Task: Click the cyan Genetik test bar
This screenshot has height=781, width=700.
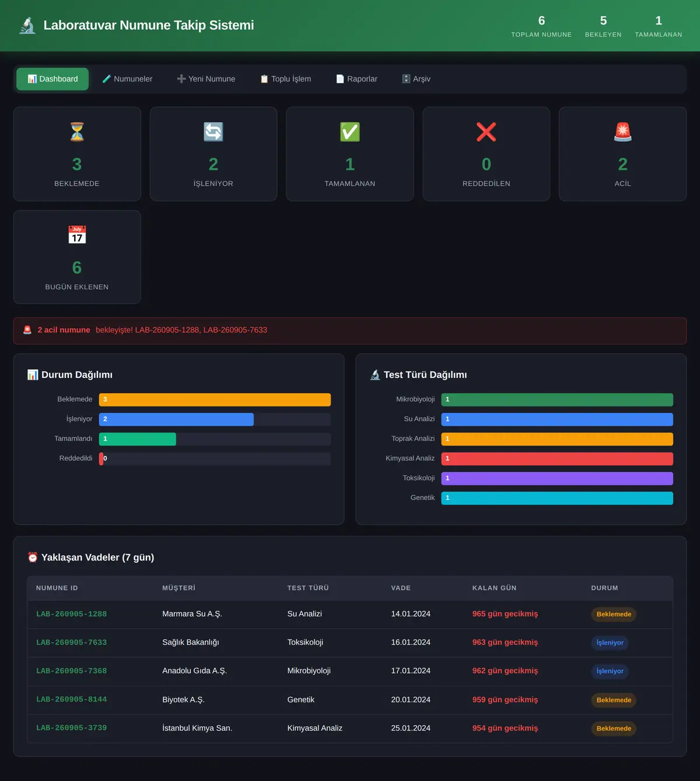Action: tap(557, 498)
